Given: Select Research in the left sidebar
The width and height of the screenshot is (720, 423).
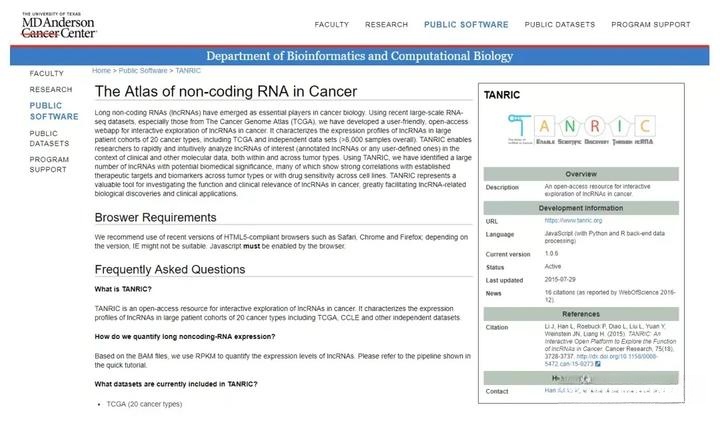Looking at the screenshot, I should coord(51,89).
